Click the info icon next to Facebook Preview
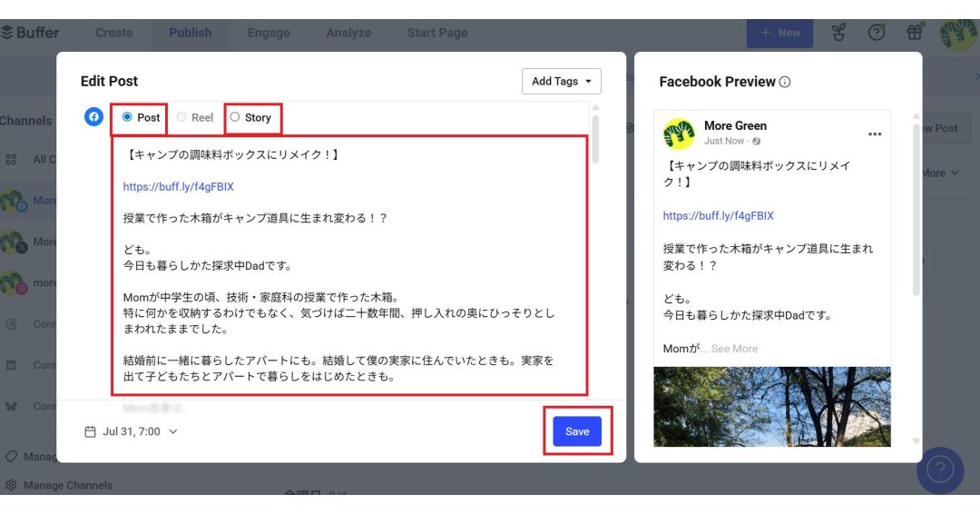The image size is (980, 514). click(x=785, y=82)
